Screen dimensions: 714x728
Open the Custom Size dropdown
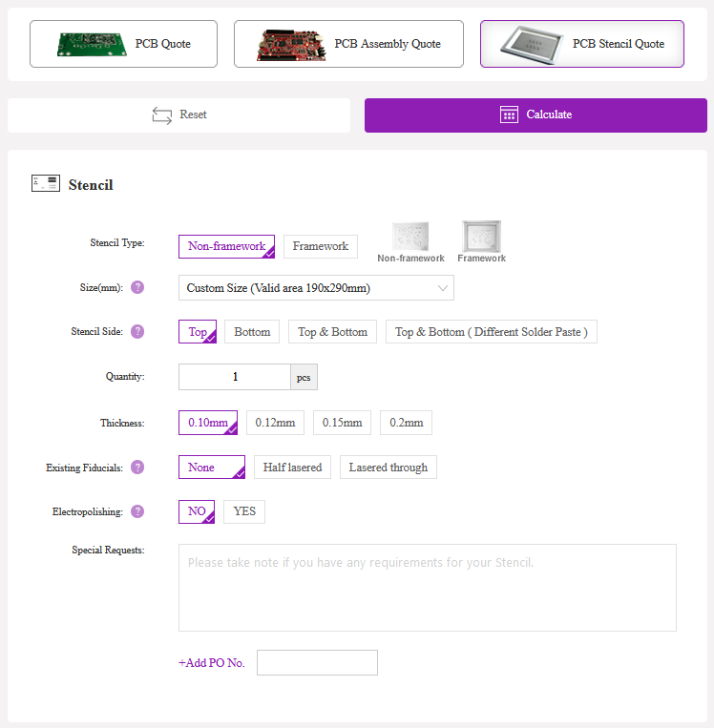coord(316,288)
